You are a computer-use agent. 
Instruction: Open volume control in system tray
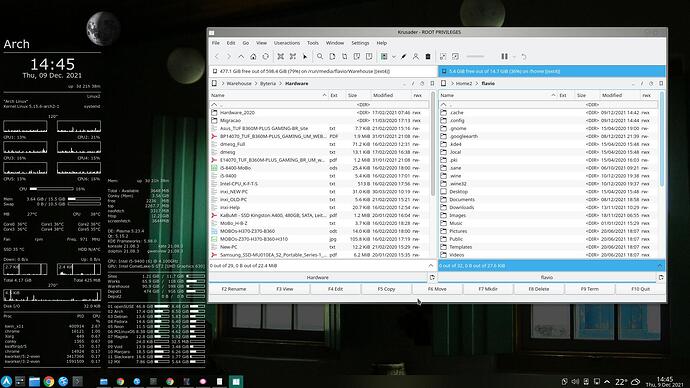tap(575, 381)
